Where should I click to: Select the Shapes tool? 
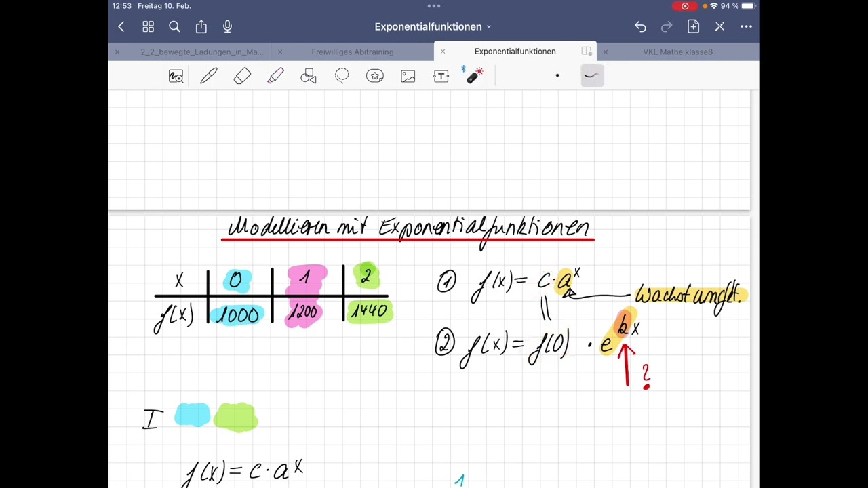[309, 76]
